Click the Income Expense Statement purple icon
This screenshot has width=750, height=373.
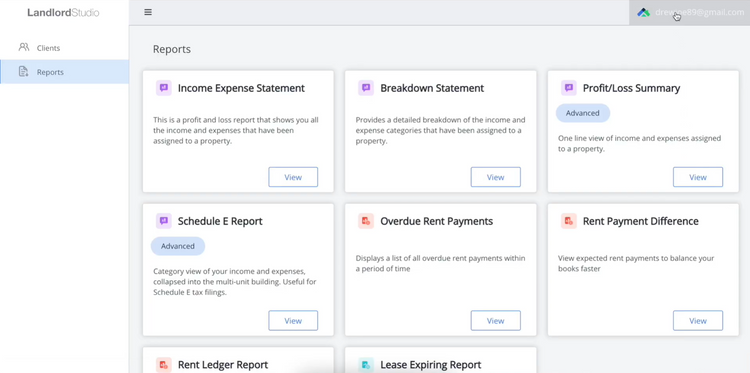point(164,88)
